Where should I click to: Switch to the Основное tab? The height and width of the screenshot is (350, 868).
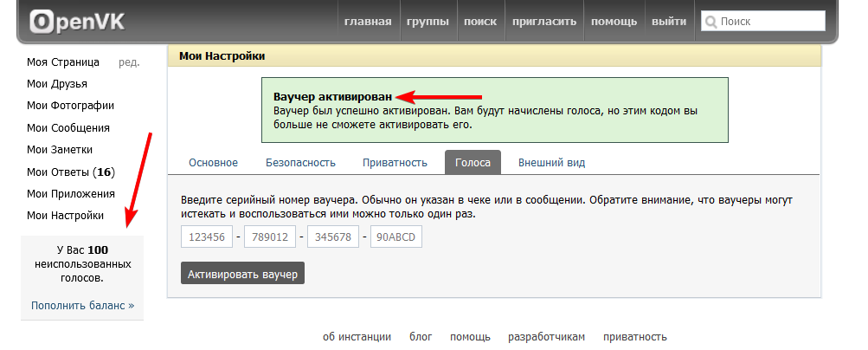pos(213,162)
